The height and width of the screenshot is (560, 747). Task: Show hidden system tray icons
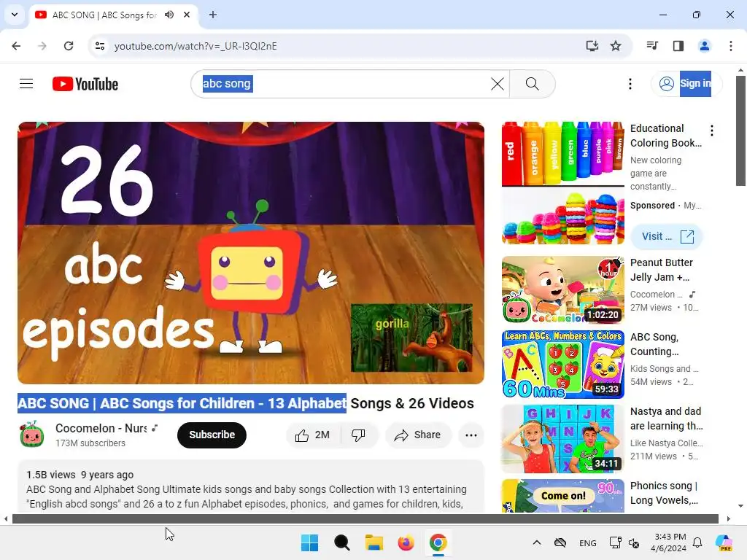536,542
